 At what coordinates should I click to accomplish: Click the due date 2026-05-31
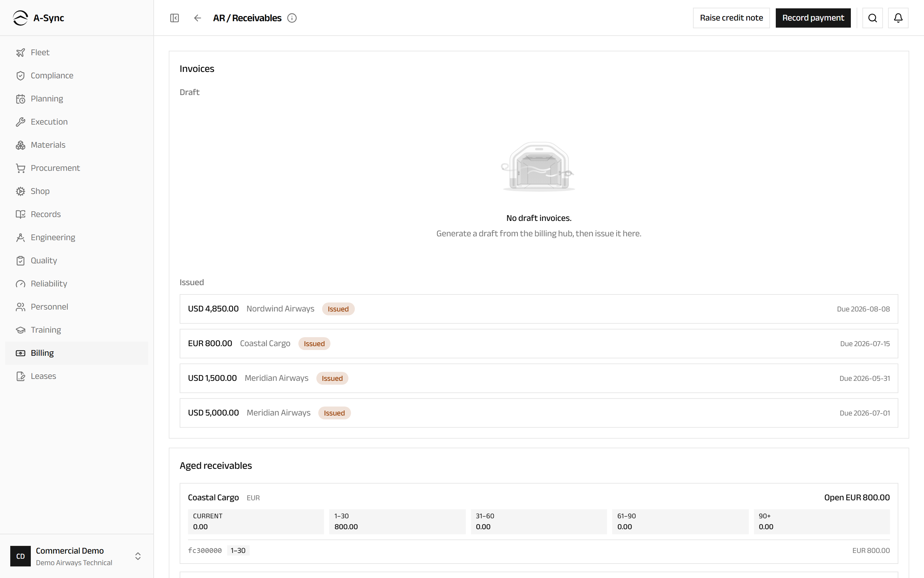864,379
